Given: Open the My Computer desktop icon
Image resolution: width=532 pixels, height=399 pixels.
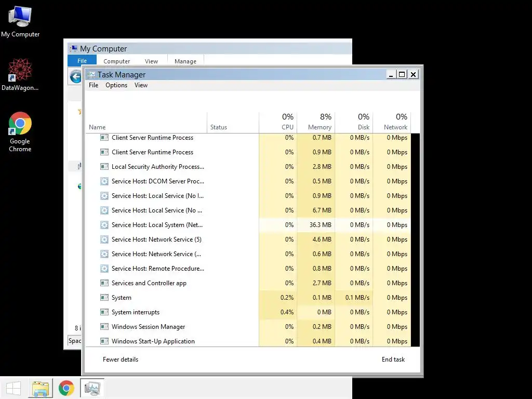Looking at the screenshot, I should pos(20,21).
